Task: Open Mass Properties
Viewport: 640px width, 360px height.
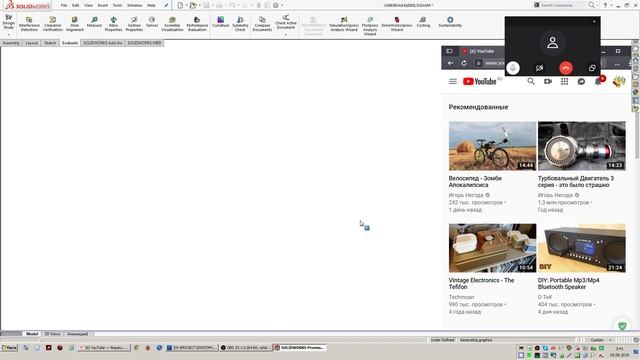Action: pyautogui.click(x=113, y=24)
